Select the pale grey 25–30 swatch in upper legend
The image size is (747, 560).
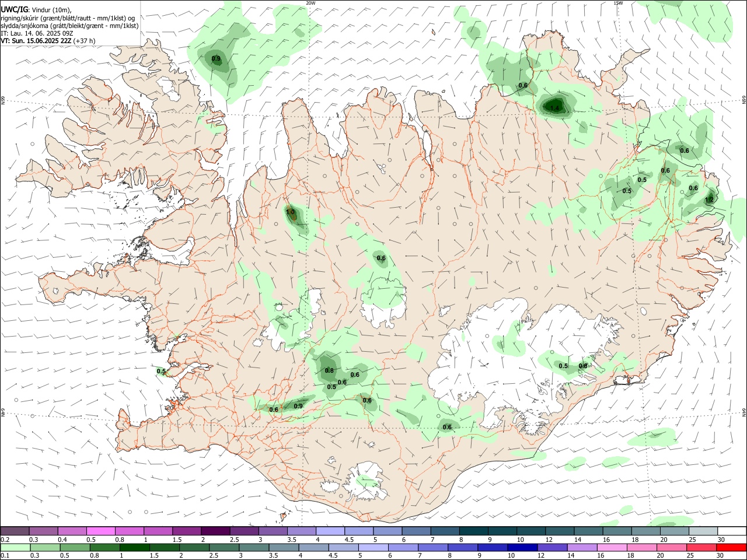pyautogui.click(x=703, y=531)
